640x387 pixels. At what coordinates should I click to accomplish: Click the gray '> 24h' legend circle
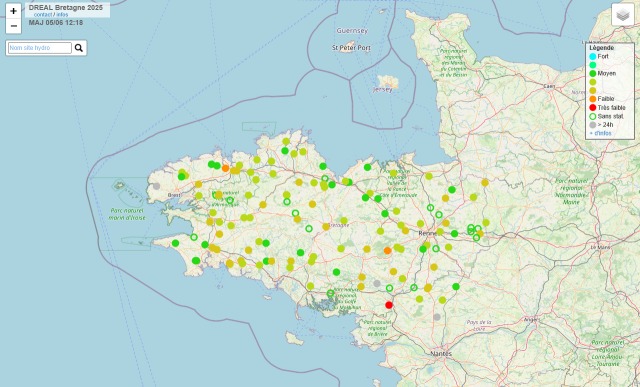click(x=593, y=125)
